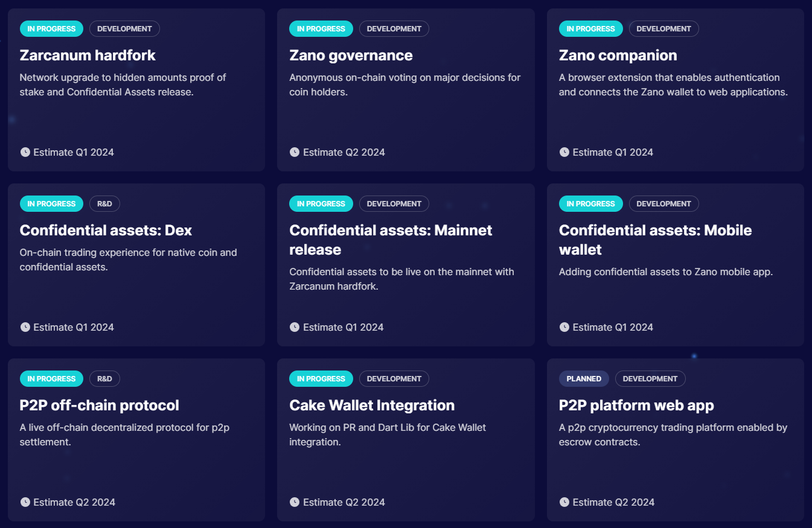Select the clock icon on Zano companion card
Viewport: 812px width, 528px height.
click(564, 152)
